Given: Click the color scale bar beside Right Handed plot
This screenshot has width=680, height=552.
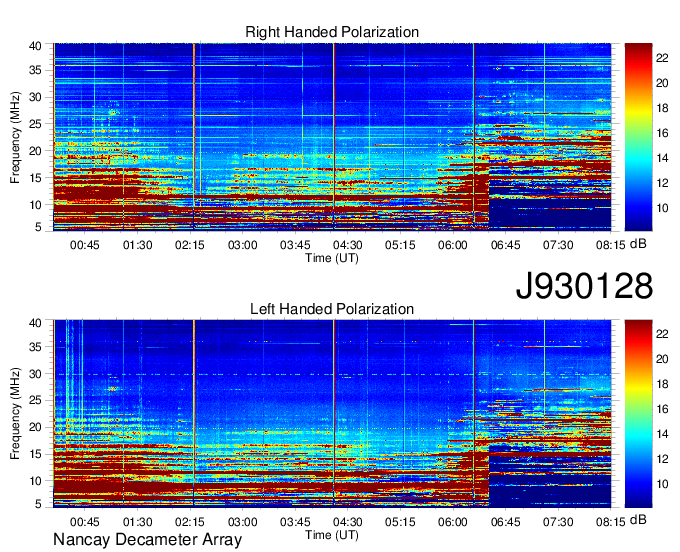Looking at the screenshot, I should (638, 137).
